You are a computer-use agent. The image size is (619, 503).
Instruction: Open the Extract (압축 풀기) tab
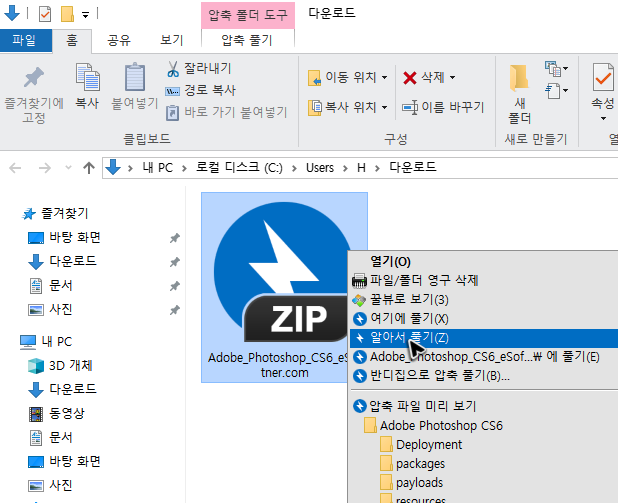pyautogui.click(x=247, y=40)
